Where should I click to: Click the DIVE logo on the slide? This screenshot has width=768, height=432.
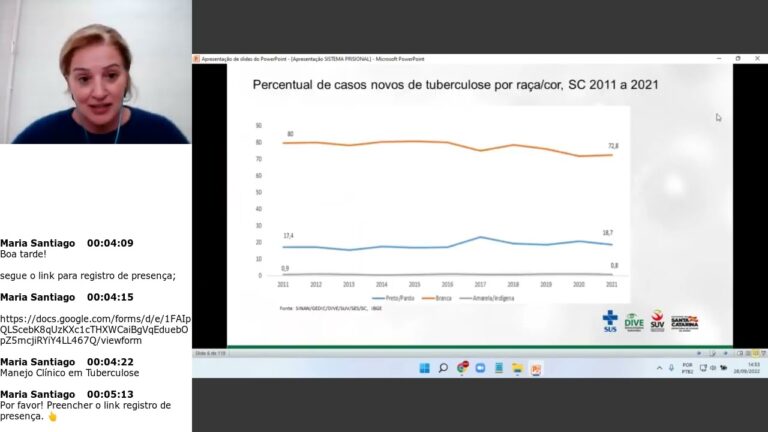pos(634,322)
